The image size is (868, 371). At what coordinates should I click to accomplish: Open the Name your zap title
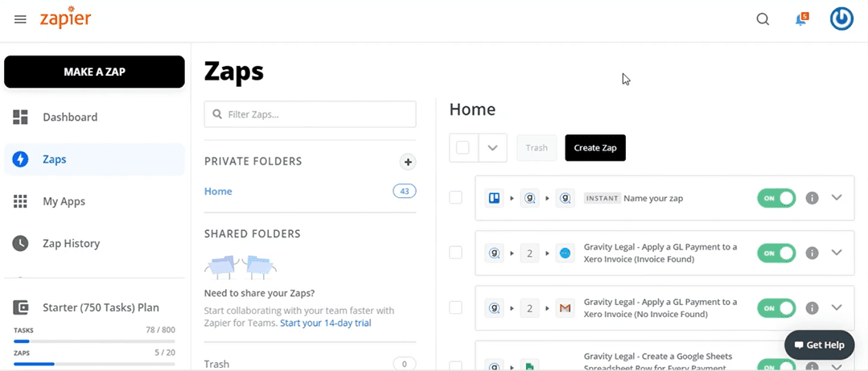click(653, 198)
